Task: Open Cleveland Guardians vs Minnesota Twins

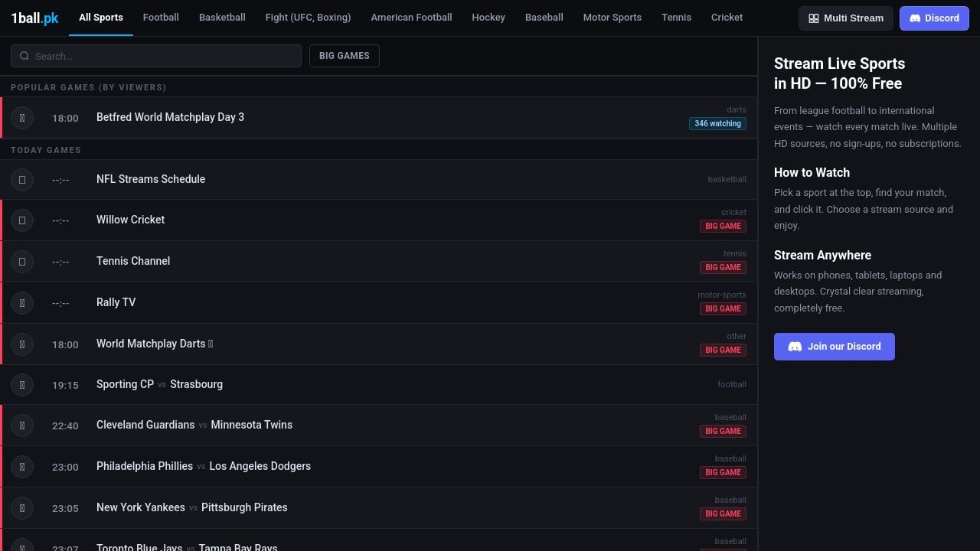Action: pyautogui.click(x=378, y=425)
